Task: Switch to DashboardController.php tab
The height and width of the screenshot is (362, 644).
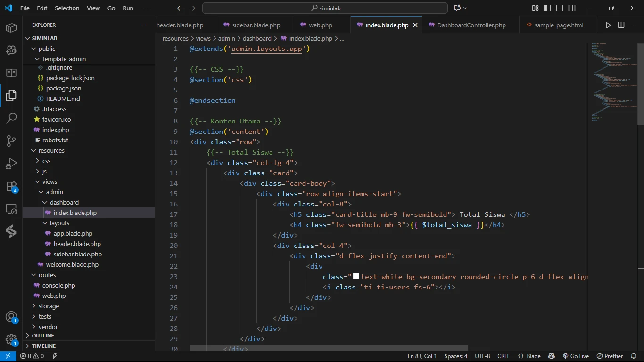Action: tap(471, 25)
